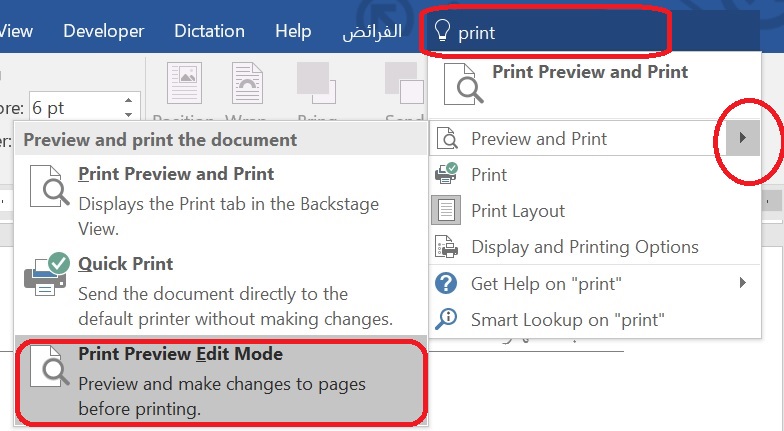Run Smart Lookup on "print"
784x431 pixels.
coord(594,320)
